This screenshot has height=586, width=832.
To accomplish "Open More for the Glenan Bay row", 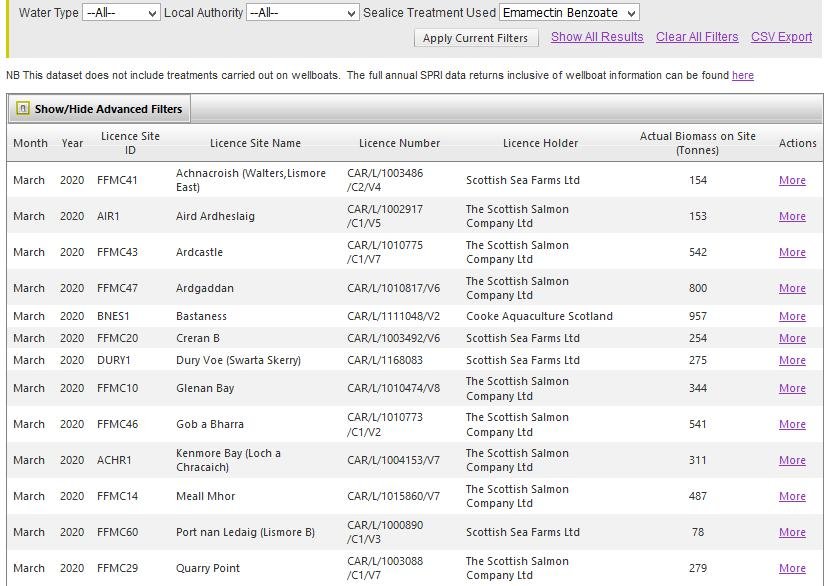I will point(792,388).
